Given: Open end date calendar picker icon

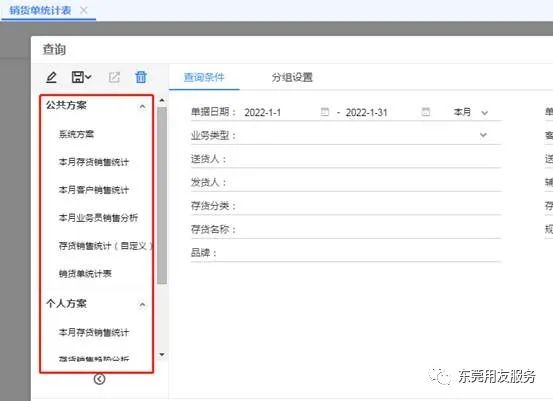Looking at the screenshot, I should pyautogui.click(x=426, y=112).
